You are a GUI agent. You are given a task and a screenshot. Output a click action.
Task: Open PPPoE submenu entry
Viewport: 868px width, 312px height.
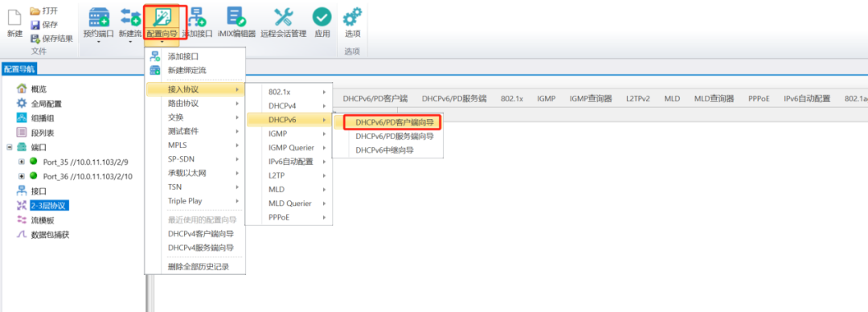[289, 217]
